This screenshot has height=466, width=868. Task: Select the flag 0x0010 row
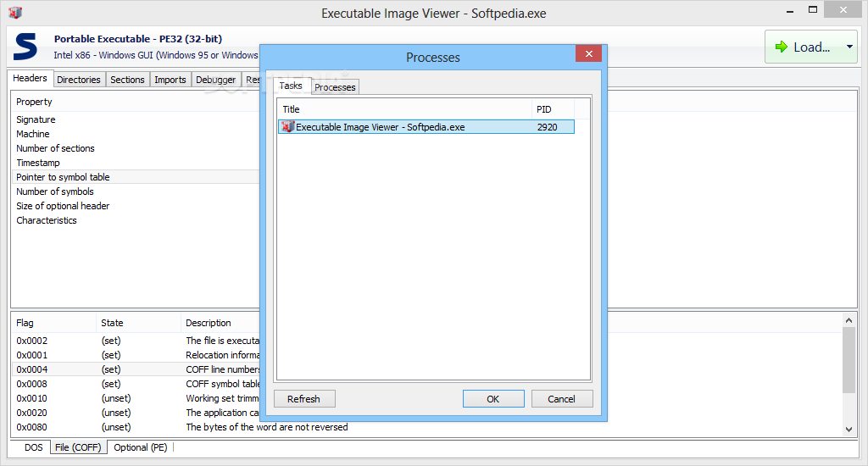pyautogui.click(x=136, y=398)
